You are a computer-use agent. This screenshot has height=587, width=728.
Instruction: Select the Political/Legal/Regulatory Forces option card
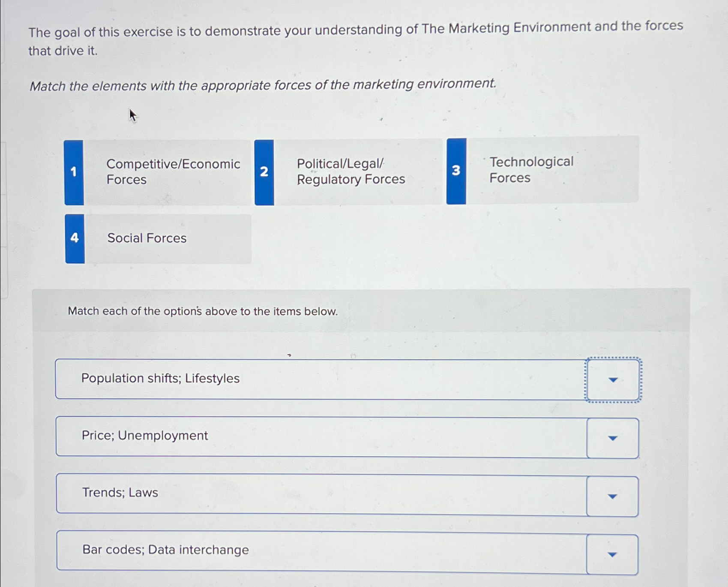[348, 172]
